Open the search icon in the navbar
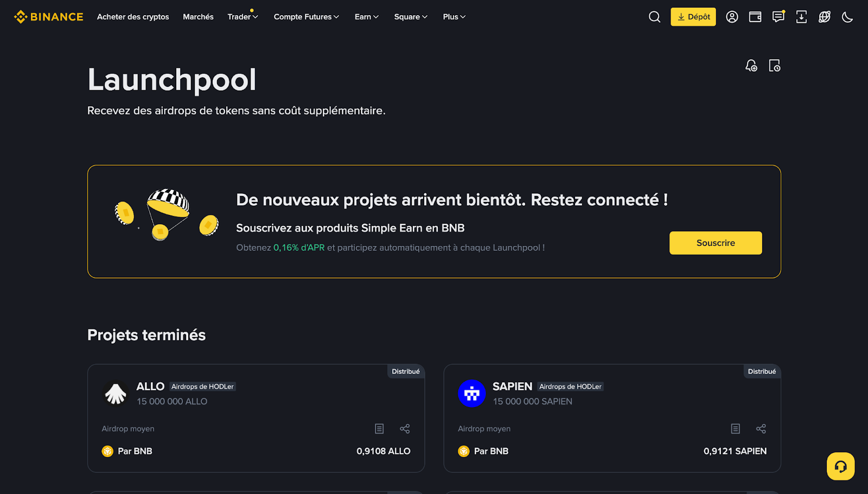868x494 pixels. pos(654,17)
